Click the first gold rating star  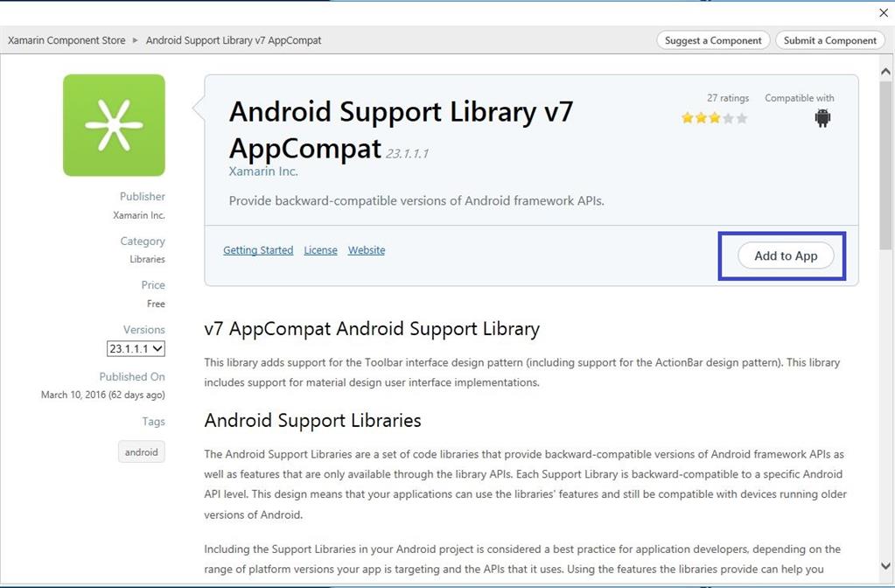pos(688,118)
